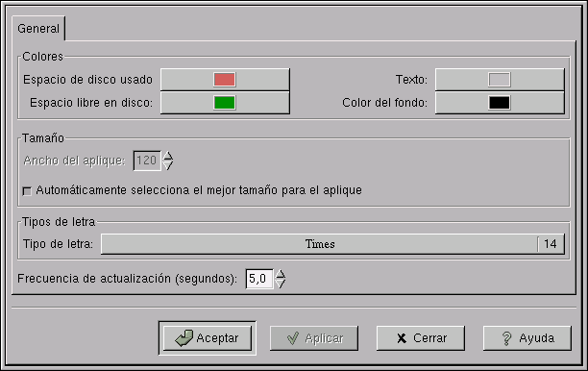
Task: Open help via the Ayuda button
Action: point(527,338)
